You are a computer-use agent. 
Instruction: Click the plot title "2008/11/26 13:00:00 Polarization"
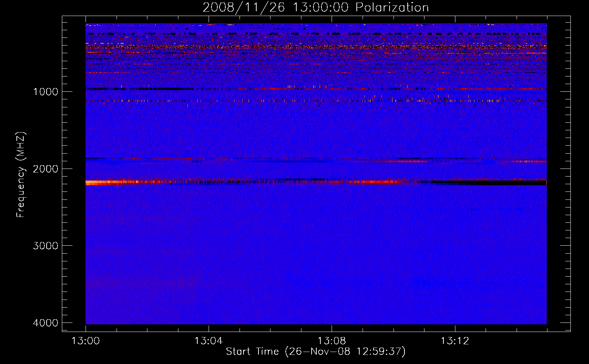point(316,7)
